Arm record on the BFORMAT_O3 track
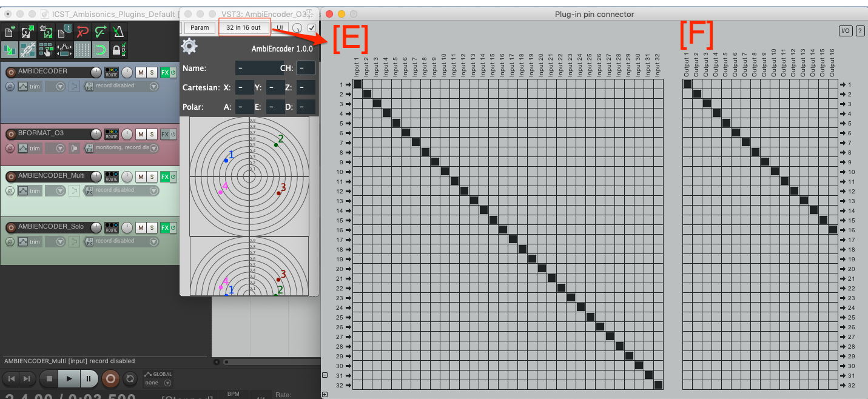This screenshot has width=868, height=399. (10, 134)
